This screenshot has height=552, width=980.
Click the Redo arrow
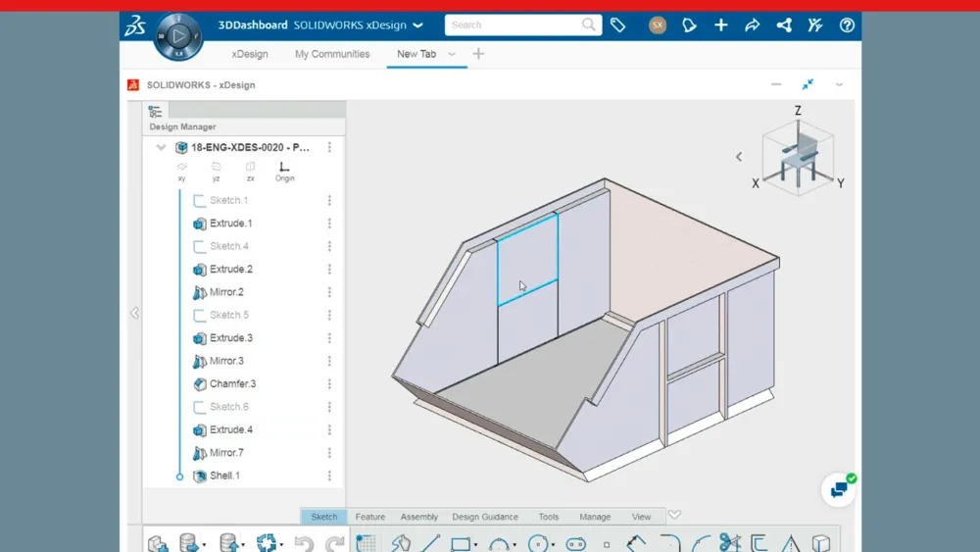(x=335, y=543)
